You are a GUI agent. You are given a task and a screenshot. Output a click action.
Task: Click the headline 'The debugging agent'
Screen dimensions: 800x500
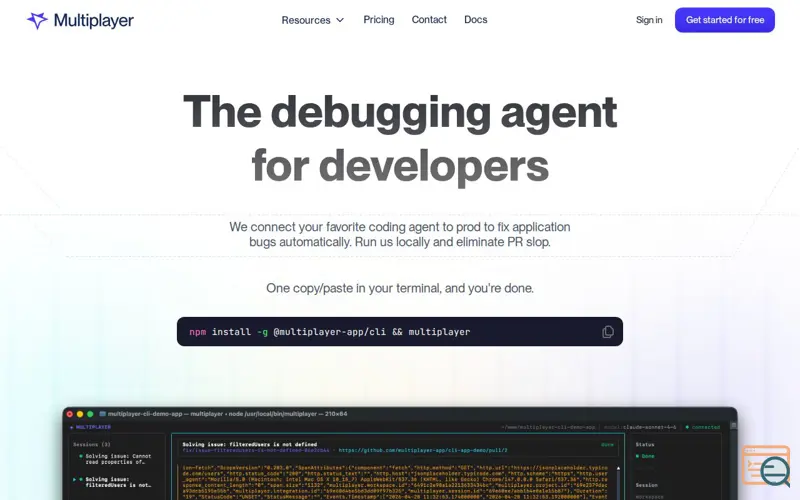coord(400,111)
